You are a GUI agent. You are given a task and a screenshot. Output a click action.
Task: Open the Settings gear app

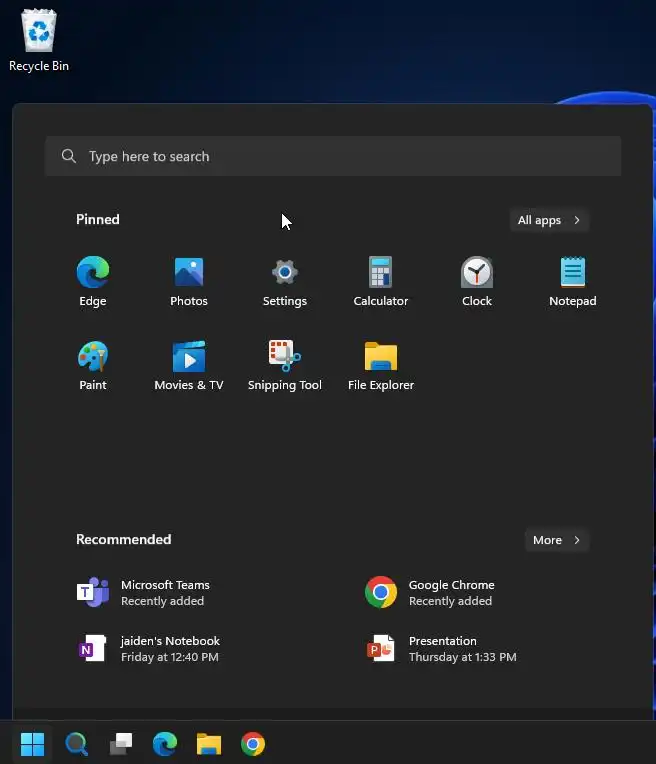(285, 281)
